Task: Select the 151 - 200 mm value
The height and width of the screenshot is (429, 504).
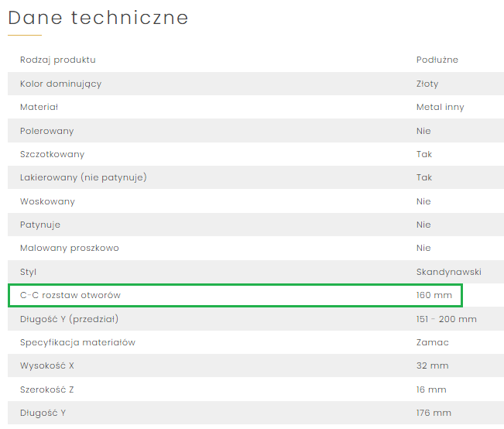Action: coord(447,319)
